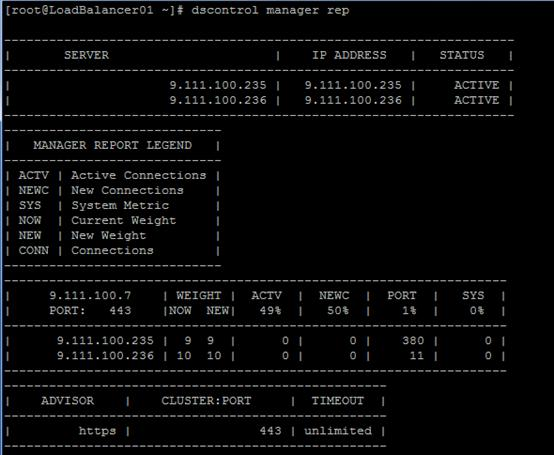Click the MANAGER REPORT LEGEND title

coord(113,145)
